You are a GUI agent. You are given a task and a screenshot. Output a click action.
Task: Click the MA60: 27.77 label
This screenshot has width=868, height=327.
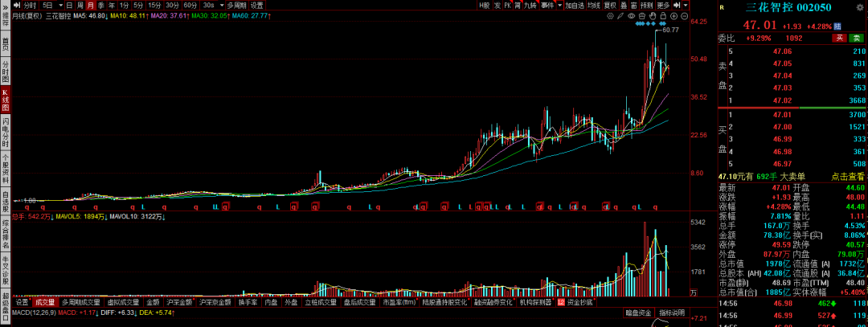[x=252, y=16]
